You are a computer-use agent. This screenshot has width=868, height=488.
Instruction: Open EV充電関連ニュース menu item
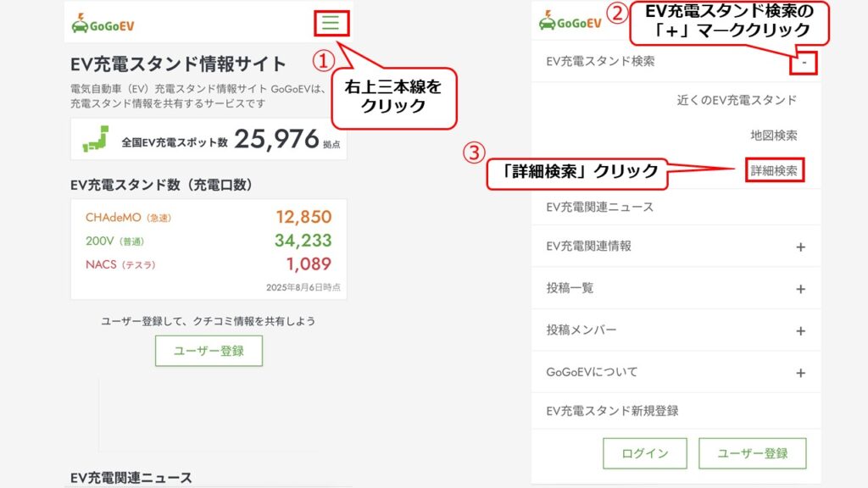coord(676,207)
